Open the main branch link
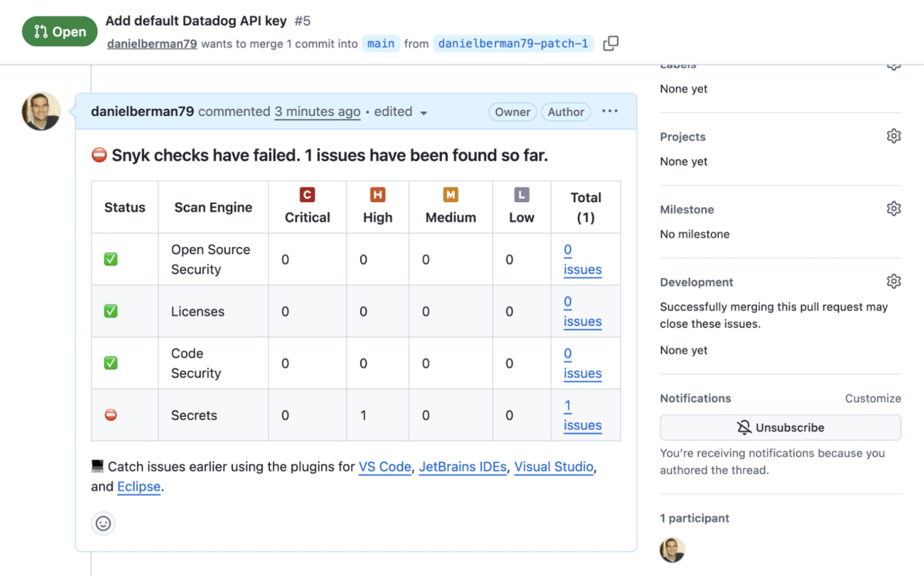 pos(381,43)
